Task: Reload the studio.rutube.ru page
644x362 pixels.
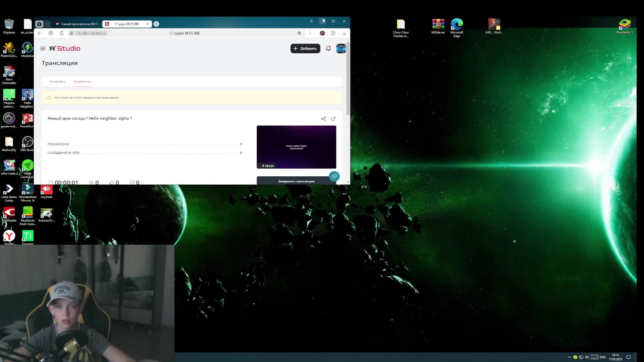Action: (x=61, y=33)
